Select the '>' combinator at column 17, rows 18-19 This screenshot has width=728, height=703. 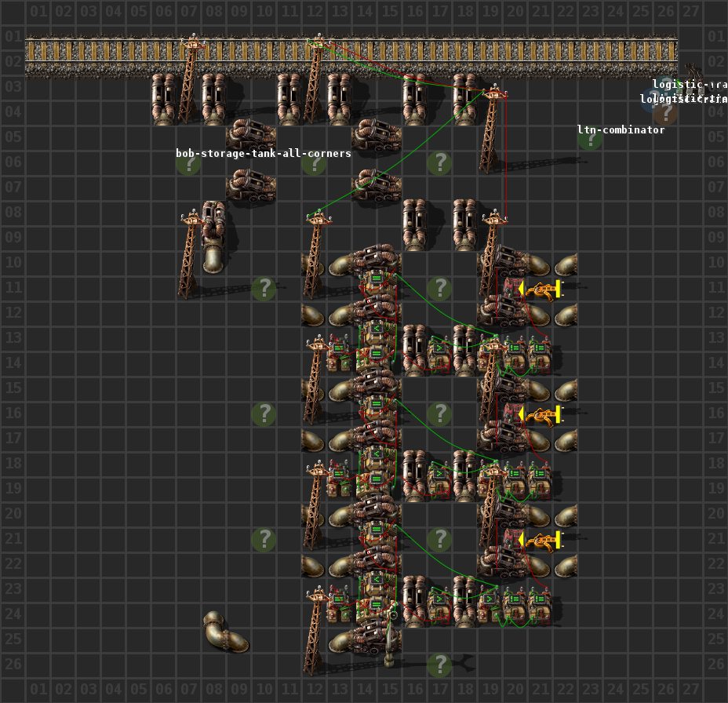click(439, 479)
